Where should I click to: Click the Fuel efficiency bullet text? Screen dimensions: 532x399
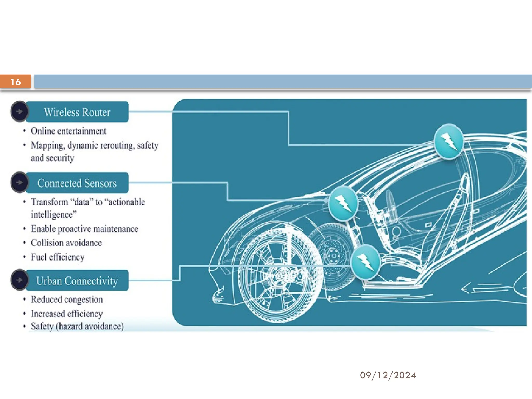(x=58, y=257)
